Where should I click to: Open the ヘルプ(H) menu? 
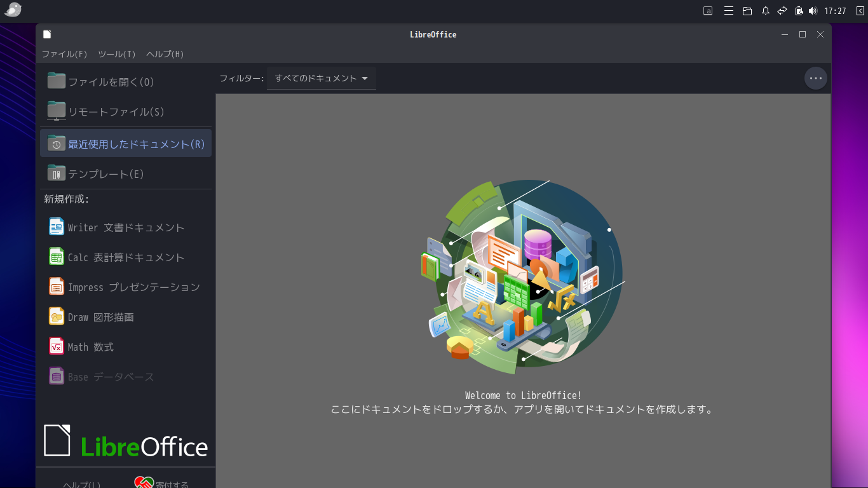point(165,54)
